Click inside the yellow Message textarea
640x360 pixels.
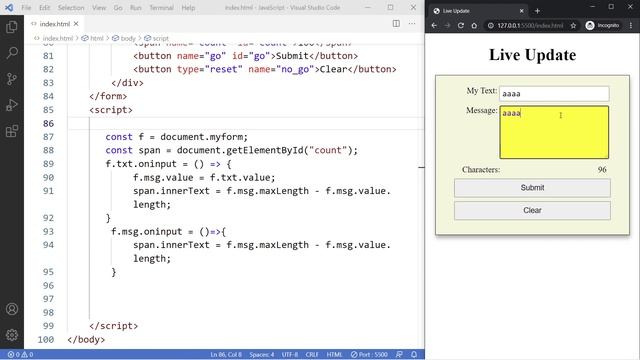(x=554, y=132)
